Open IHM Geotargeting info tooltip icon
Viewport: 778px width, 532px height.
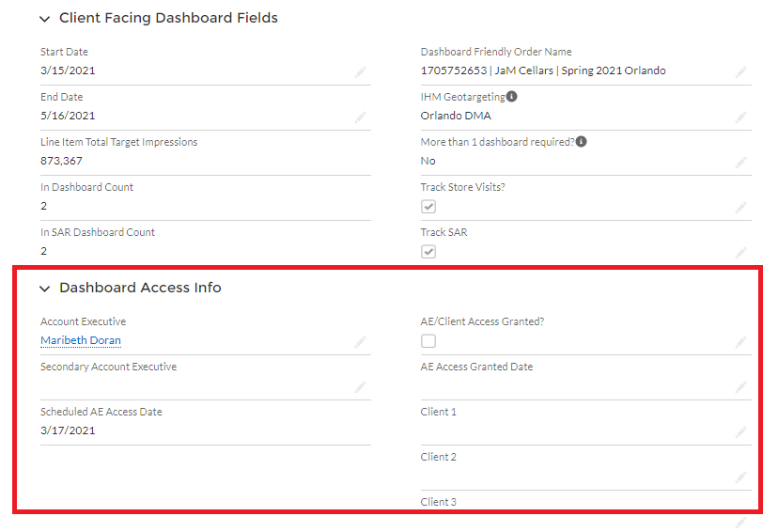point(511,96)
